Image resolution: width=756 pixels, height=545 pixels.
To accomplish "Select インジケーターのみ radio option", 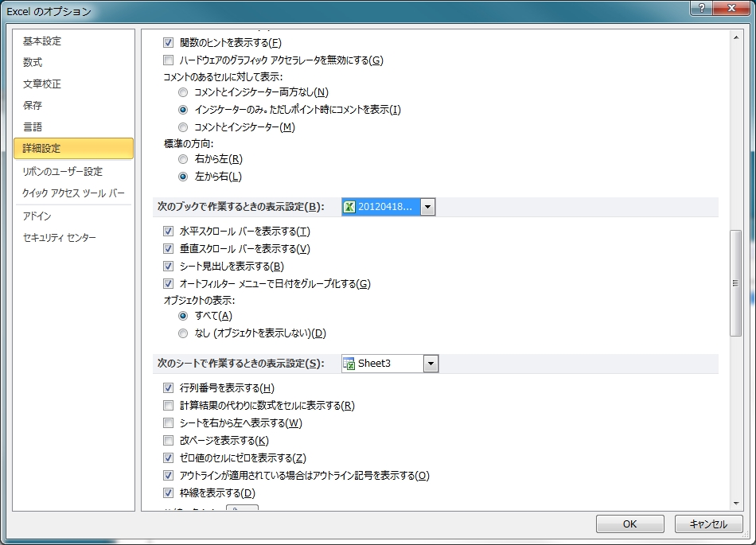I will pyautogui.click(x=183, y=110).
